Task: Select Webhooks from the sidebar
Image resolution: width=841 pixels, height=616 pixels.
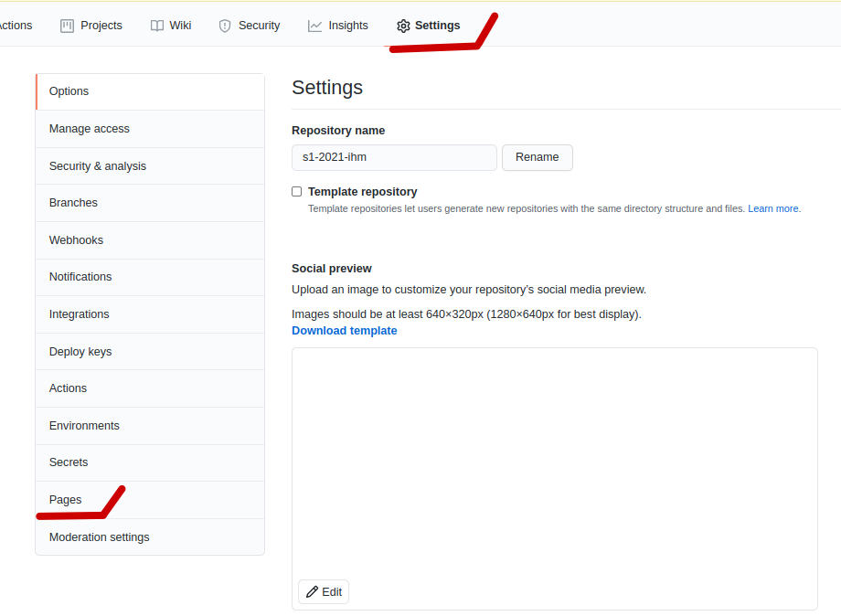Action: [x=76, y=240]
